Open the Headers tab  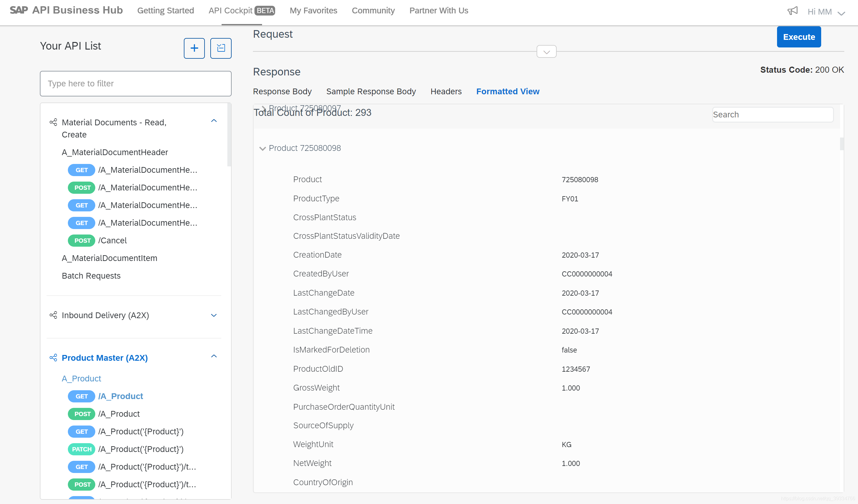coord(446,92)
